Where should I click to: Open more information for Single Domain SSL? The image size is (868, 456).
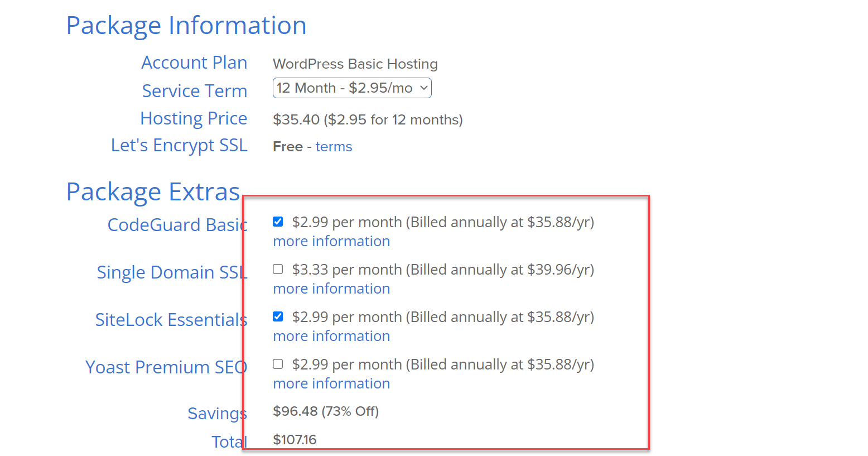[331, 289]
